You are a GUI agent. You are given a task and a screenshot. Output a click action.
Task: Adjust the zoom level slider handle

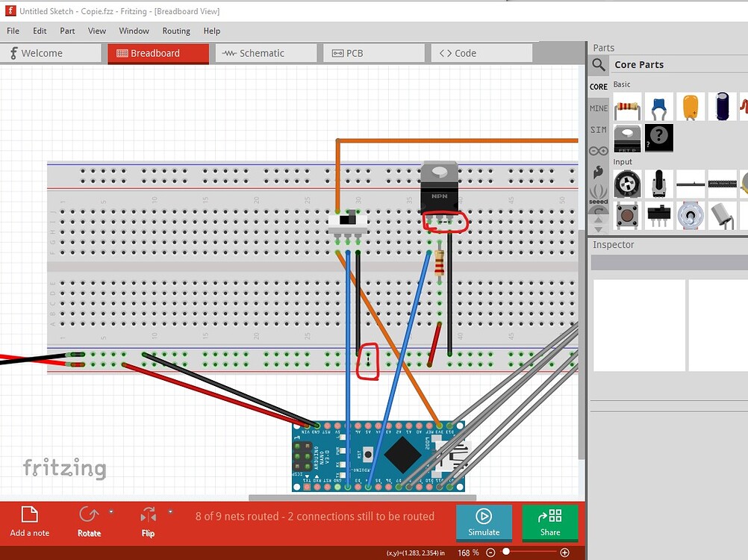506,552
